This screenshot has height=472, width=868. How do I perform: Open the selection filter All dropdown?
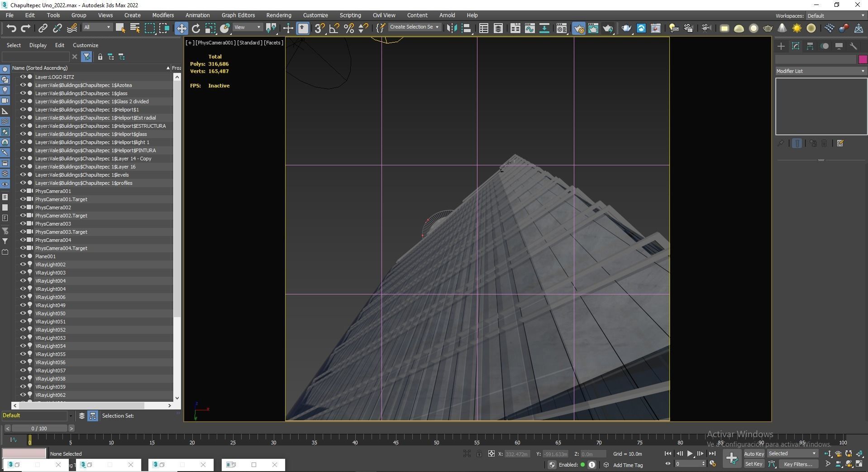click(97, 27)
